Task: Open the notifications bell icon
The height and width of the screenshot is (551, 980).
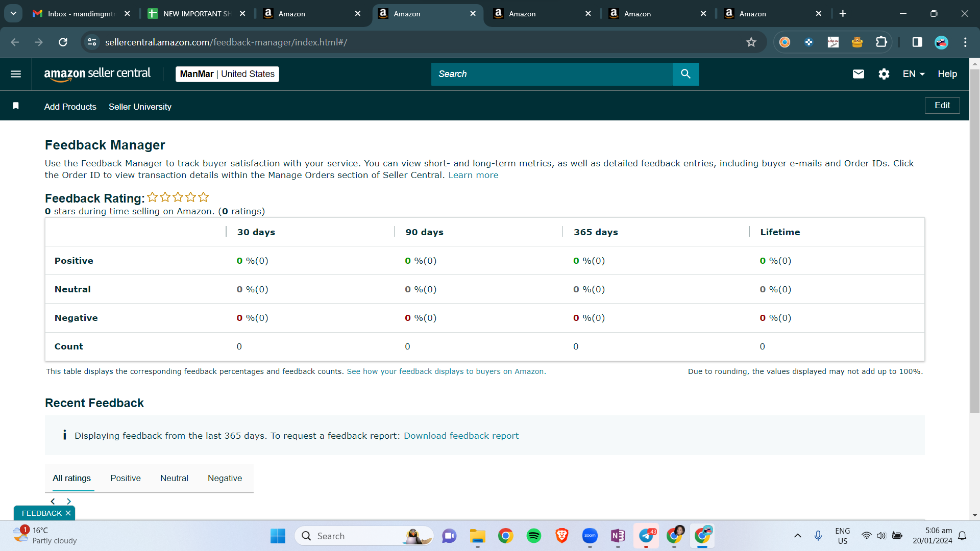Action: [x=962, y=536]
